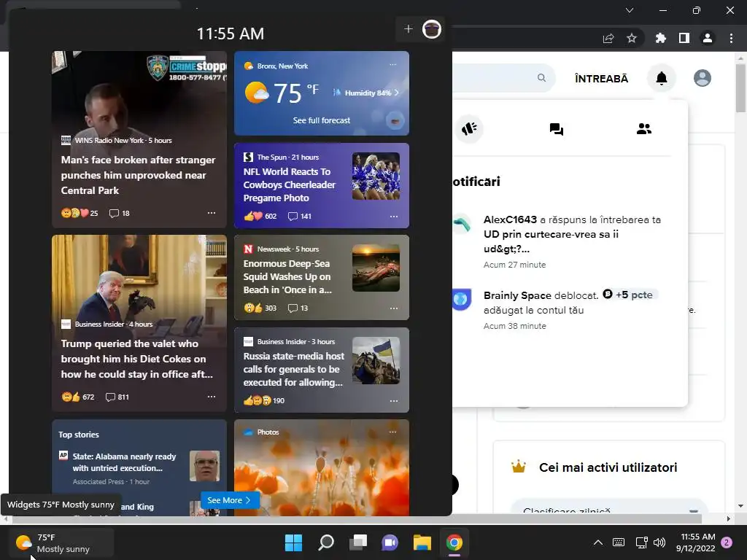Open comments on Central Park punch story
The width and height of the screenshot is (747, 560).
(119, 214)
